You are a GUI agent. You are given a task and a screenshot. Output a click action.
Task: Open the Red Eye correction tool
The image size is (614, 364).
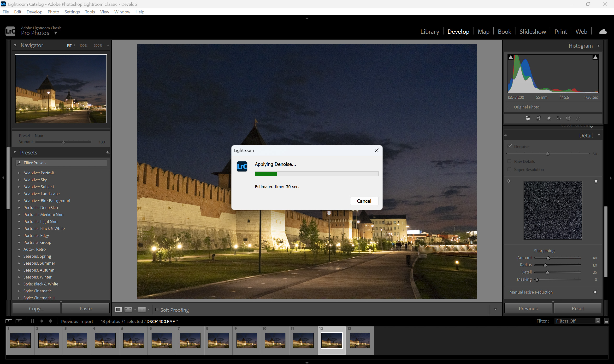[559, 119]
